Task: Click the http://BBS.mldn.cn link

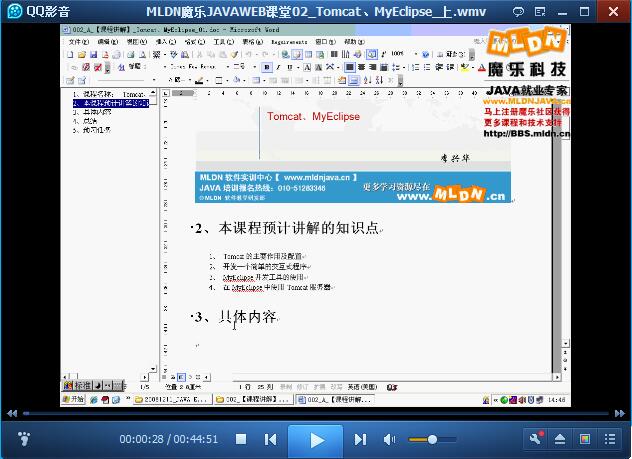Action: coord(526,133)
